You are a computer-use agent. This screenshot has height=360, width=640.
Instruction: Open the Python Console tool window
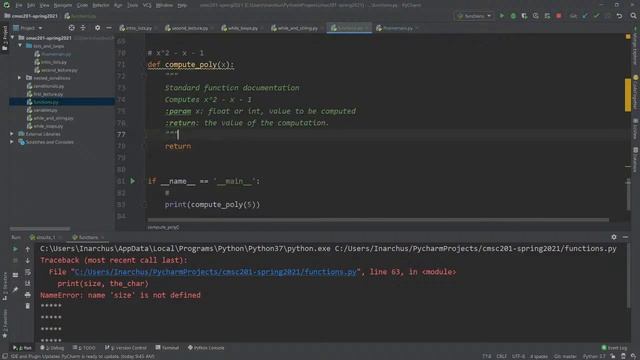click(206, 348)
